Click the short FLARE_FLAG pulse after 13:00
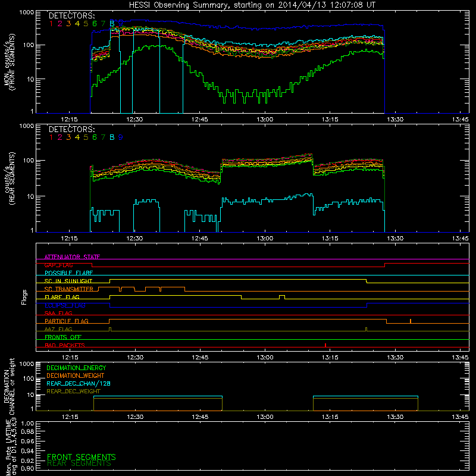Screen dimensions: 476x476 (x=281, y=297)
